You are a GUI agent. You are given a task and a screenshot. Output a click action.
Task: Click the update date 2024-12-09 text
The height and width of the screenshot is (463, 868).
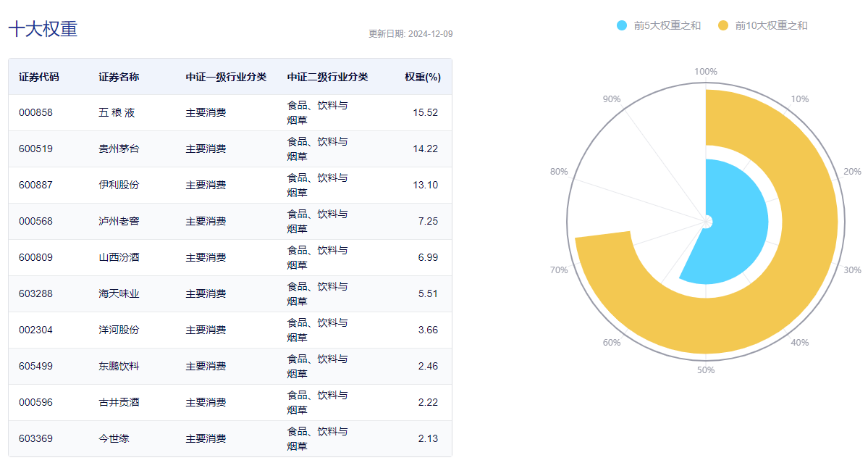click(410, 34)
